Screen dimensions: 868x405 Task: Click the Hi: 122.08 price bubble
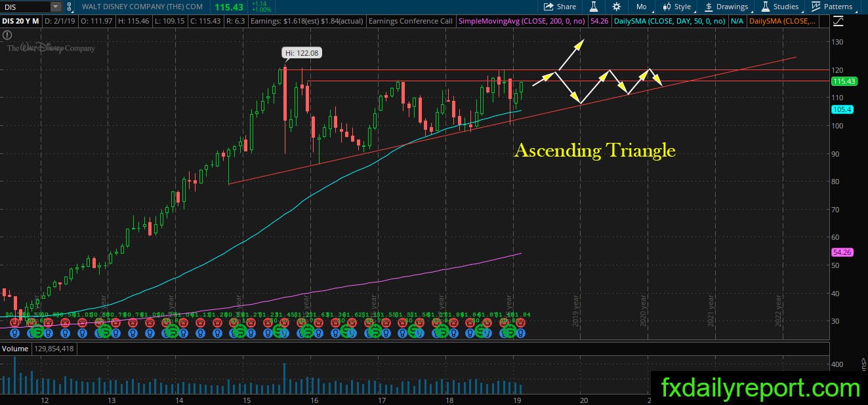[x=302, y=52]
